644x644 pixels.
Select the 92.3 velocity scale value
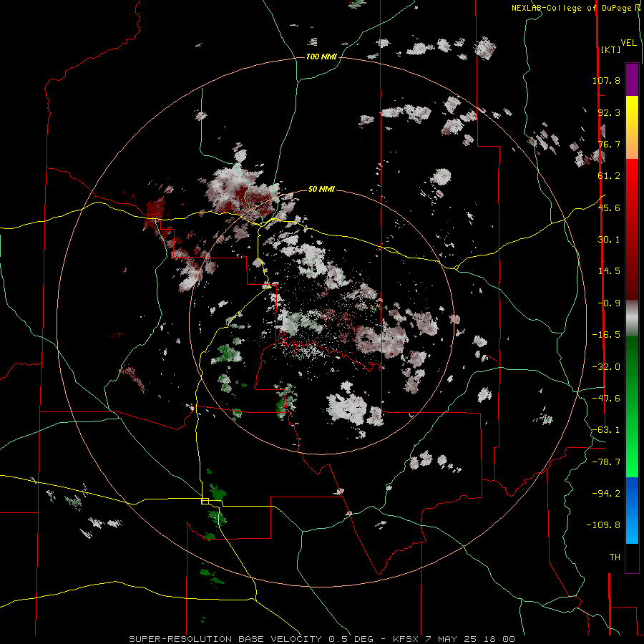pos(609,112)
